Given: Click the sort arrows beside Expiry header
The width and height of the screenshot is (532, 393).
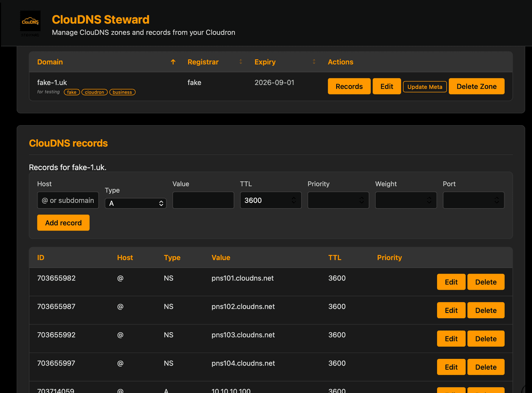Looking at the screenshot, I should pos(314,61).
